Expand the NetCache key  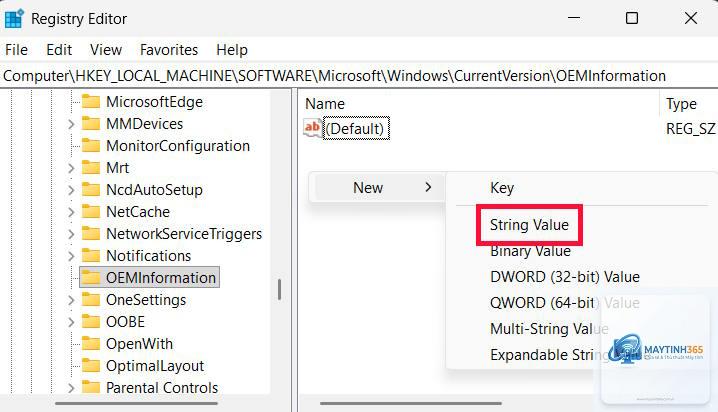[x=71, y=212]
